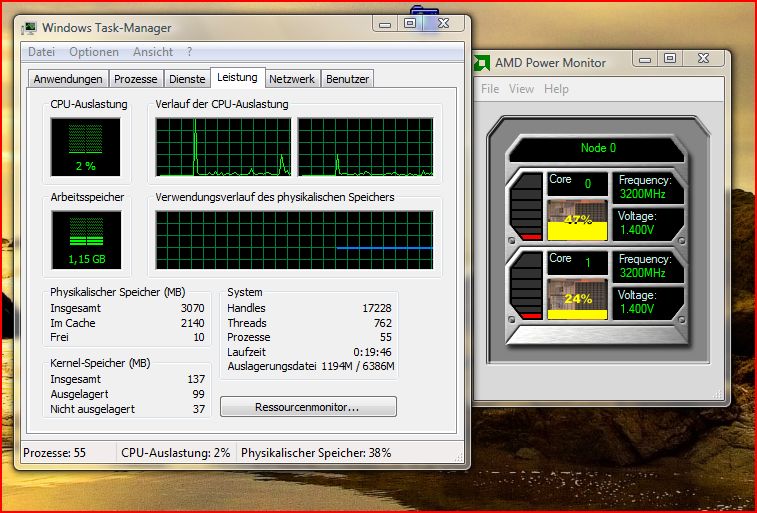Click status bar Physikalischer Speicher: 38%
Image resolution: width=757 pixels, height=513 pixels.
pos(316,453)
